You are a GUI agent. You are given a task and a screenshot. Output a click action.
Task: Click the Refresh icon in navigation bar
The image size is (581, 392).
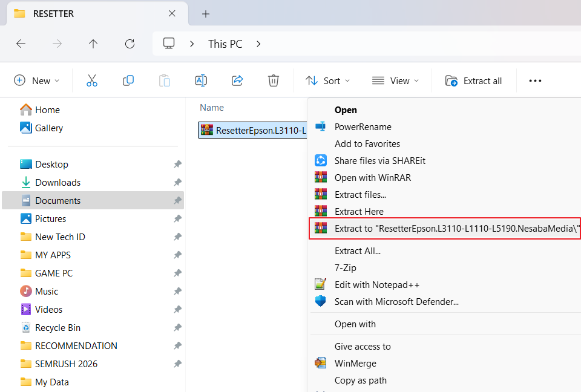(130, 44)
